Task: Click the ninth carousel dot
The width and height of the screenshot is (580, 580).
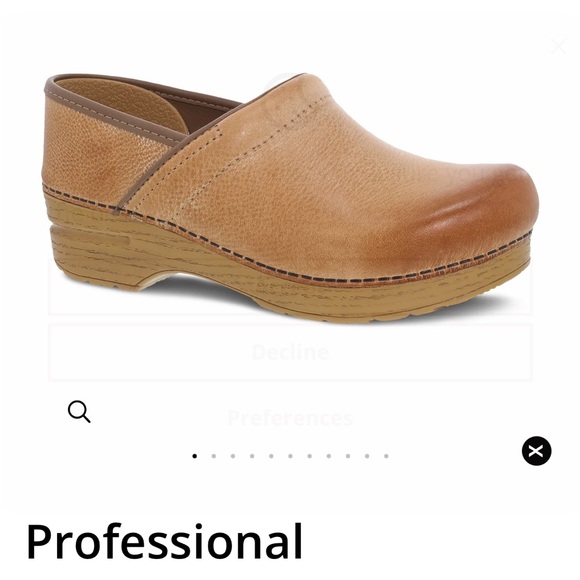Action: tap(348, 456)
